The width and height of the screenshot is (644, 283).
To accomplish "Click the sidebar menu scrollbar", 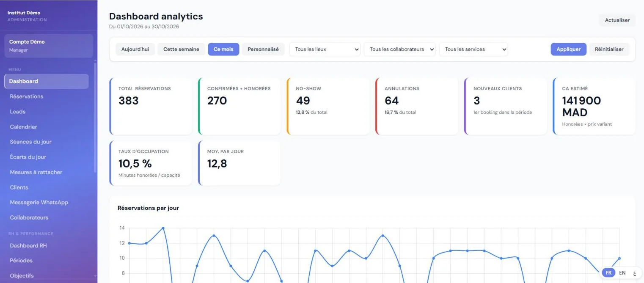I will [x=95, y=118].
